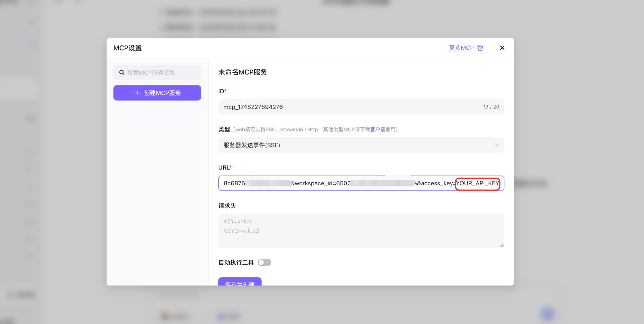Click the chevron arrow on type selector
Screen dimensions: 644x324
coord(497,145)
